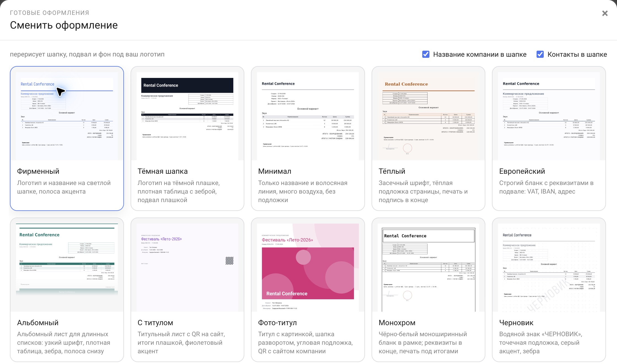Click the 'С титулом' card title
Image resolution: width=617 pixels, height=364 pixels.
155,323
